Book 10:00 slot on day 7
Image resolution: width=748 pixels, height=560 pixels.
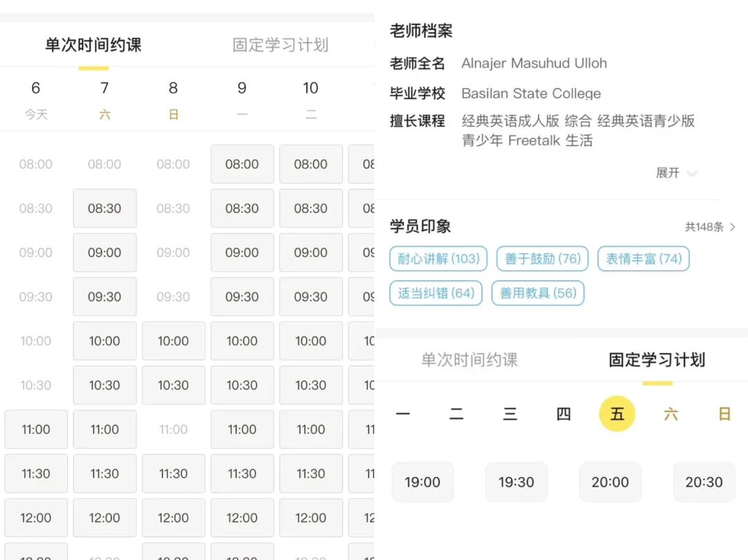coord(105,341)
